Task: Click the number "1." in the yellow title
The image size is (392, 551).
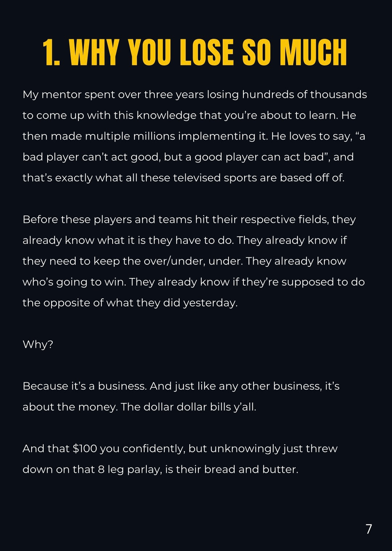Action: 51,52
